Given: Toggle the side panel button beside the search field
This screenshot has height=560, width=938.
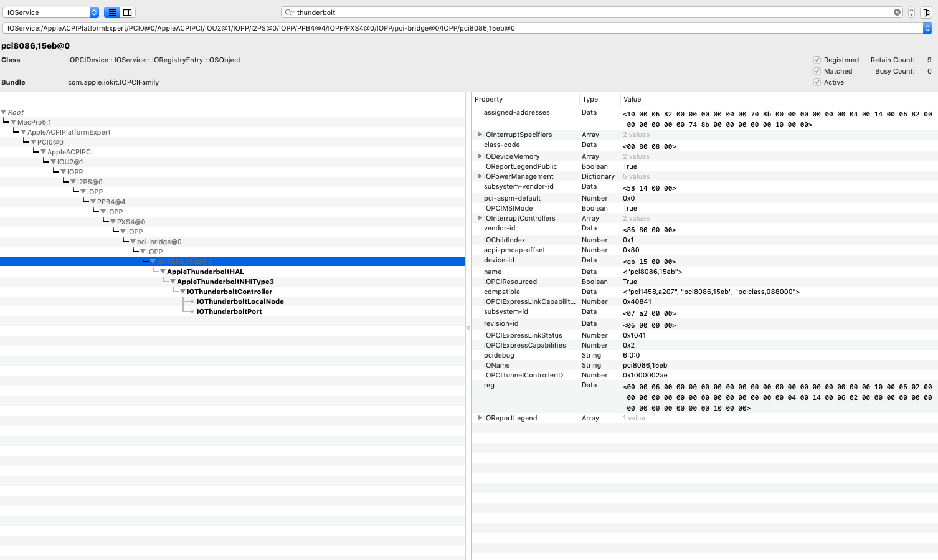Looking at the screenshot, I should (x=926, y=12).
